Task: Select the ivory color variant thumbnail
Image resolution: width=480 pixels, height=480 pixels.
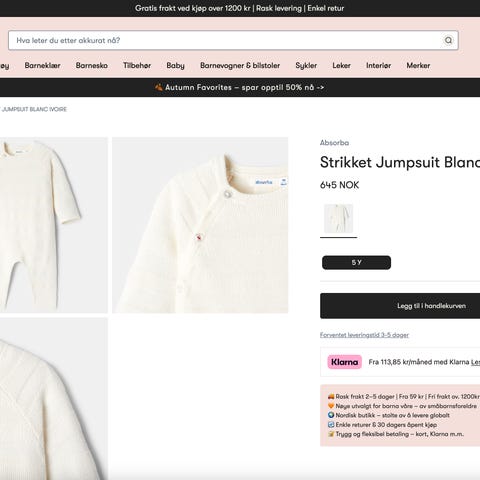Action: pyautogui.click(x=338, y=219)
